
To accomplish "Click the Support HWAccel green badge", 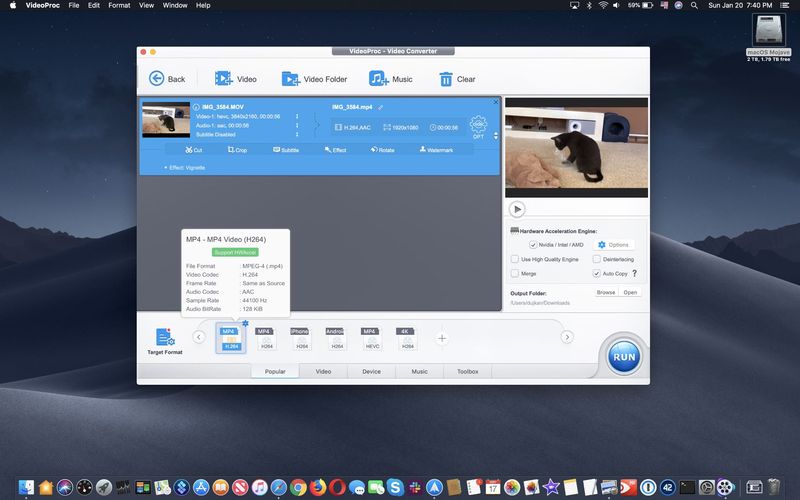I will 235,253.
